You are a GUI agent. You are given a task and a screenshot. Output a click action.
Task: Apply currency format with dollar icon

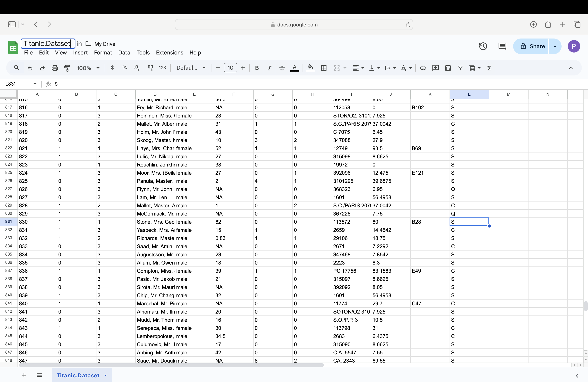(x=112, y=68)
